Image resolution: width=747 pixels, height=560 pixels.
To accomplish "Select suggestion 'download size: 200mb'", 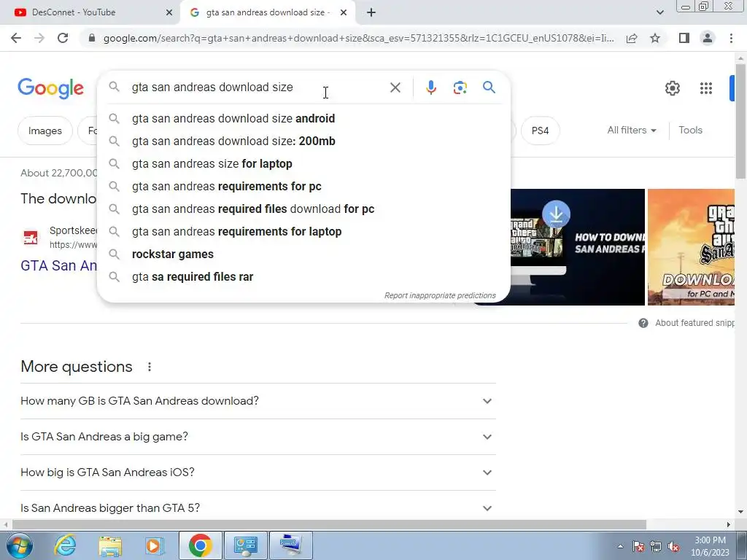I will point(303,141).
